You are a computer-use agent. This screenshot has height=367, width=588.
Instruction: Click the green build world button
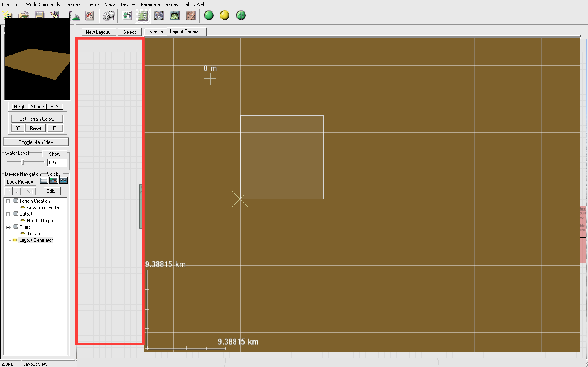click(x=208, y=15)
